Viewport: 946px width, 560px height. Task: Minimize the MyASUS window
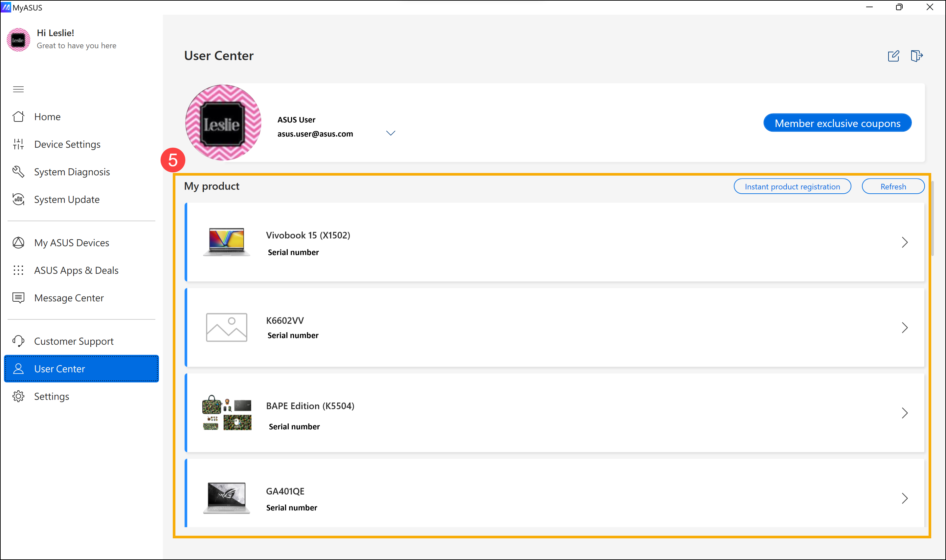point(869,7)
